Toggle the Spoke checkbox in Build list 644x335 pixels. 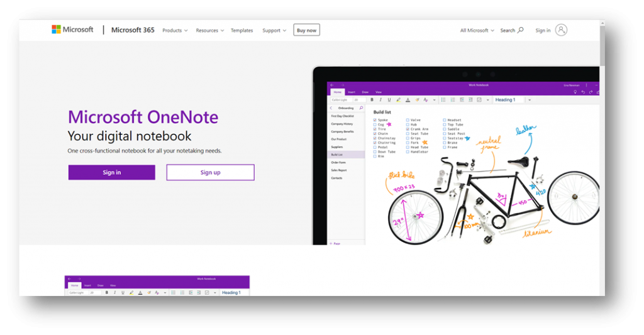[x=375, y=120]
